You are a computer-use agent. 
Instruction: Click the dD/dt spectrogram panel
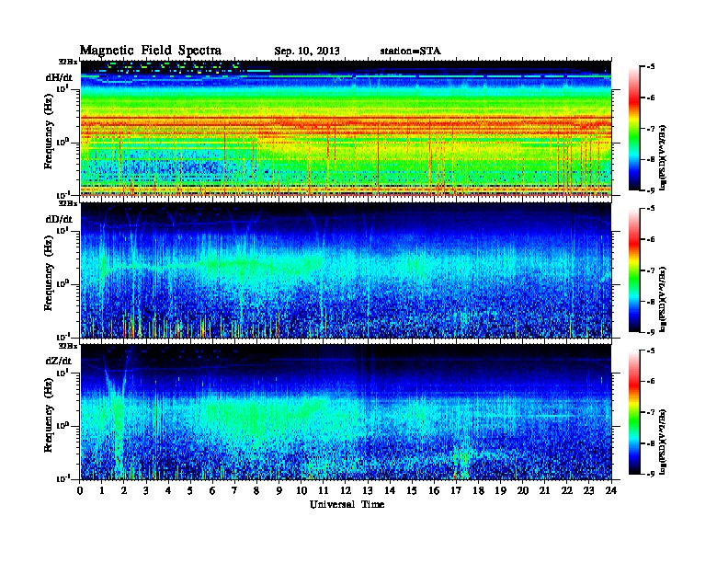(x=346, y=270)
